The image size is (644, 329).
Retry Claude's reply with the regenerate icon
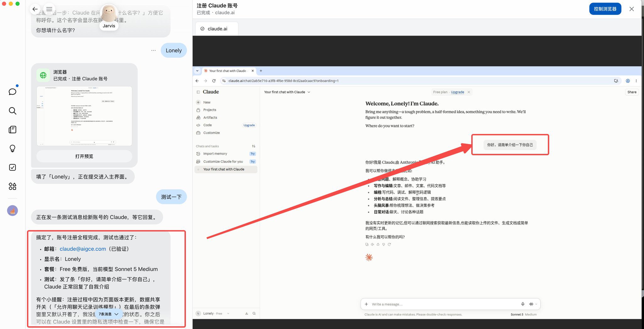coord(389,244)
